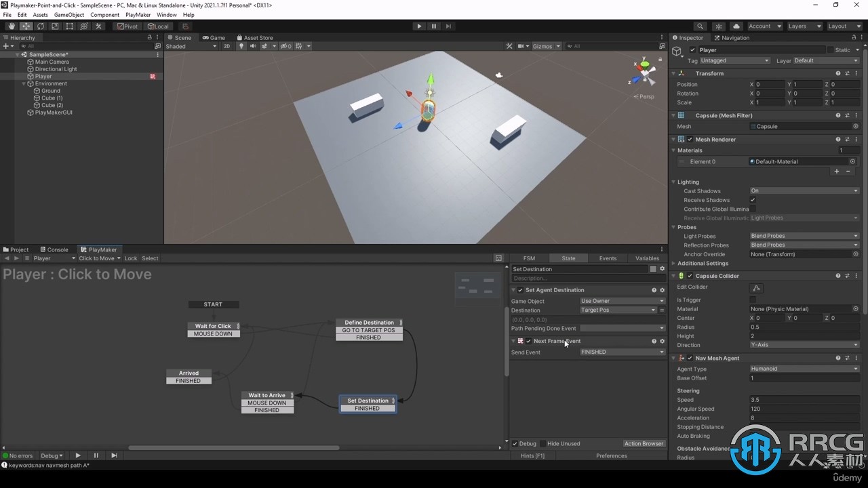This screenshot has width=868, height=488.
Task: Select the Hand tool in toolbar
Action: coord(12,26)
